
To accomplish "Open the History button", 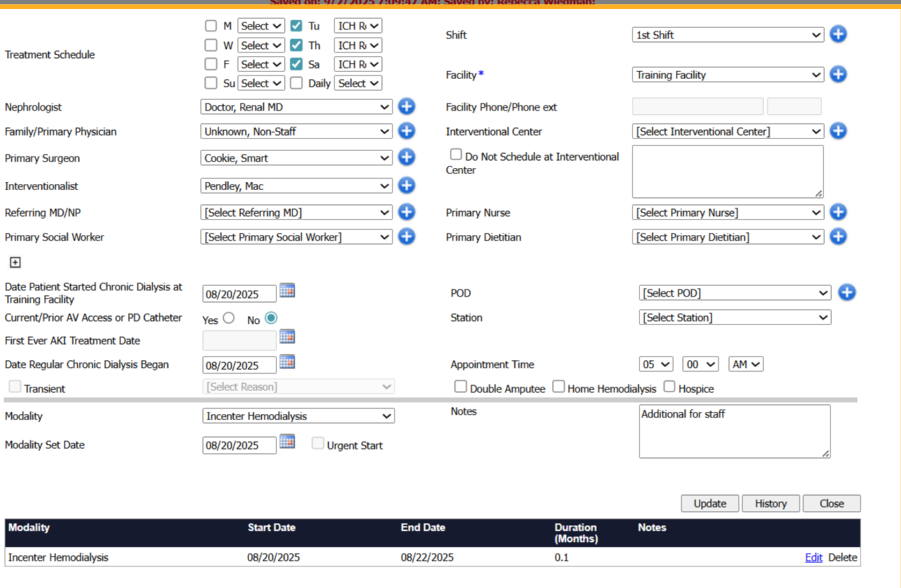I will pos(771,504).
